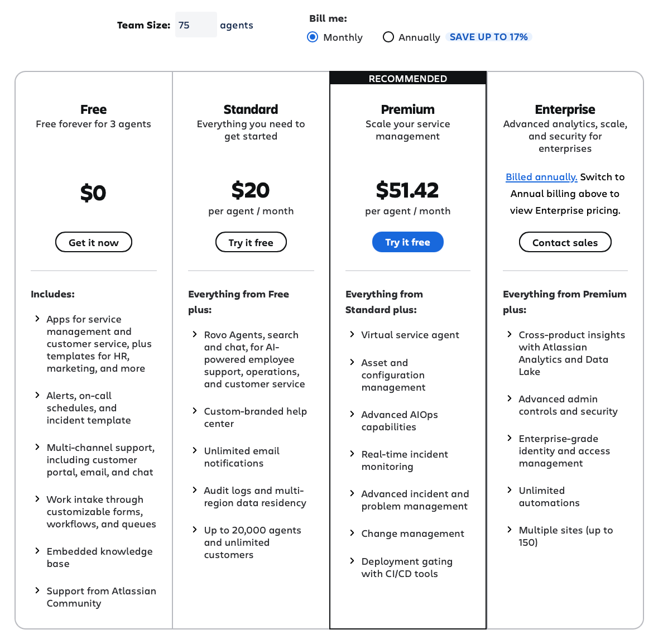Expand Audit logs and data residency item
This screenshot has width=663, height=644.
[x=194, y=491]
